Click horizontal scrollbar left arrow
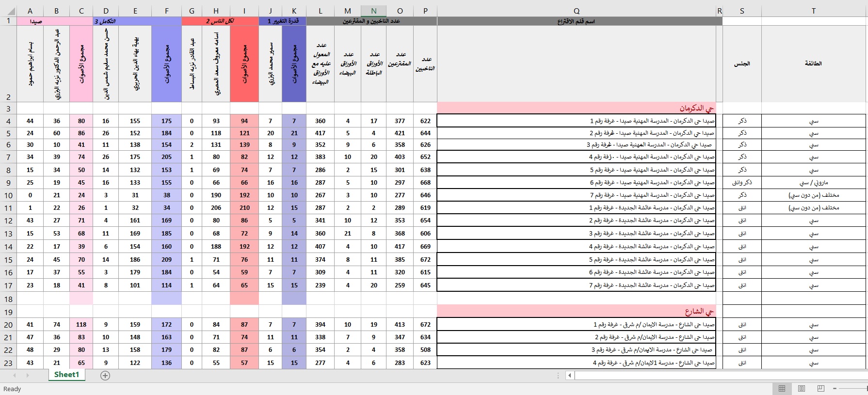 coord(570,375)
